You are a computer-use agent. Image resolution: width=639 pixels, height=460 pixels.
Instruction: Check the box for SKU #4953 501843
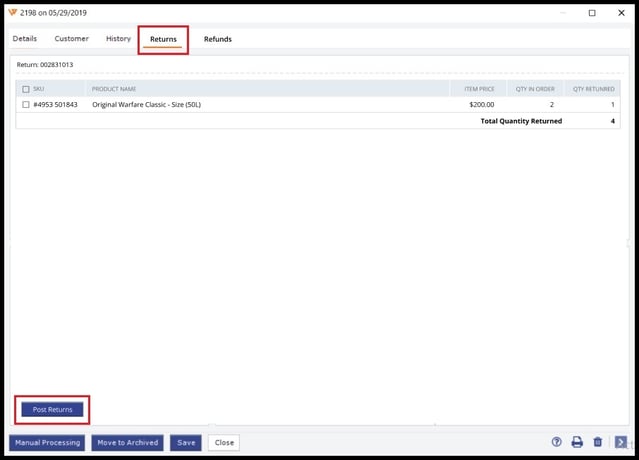(x=25, y=105)
